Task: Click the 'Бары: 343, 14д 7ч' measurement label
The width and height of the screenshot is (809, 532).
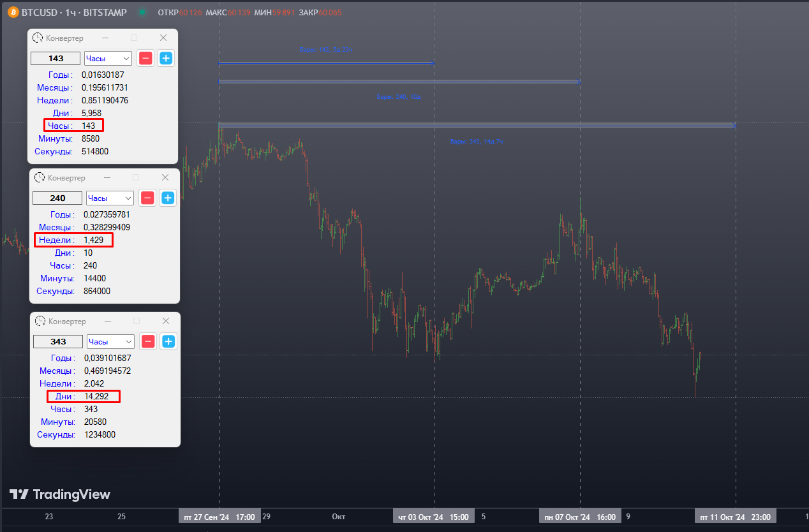Action: (x=477, y=141)
